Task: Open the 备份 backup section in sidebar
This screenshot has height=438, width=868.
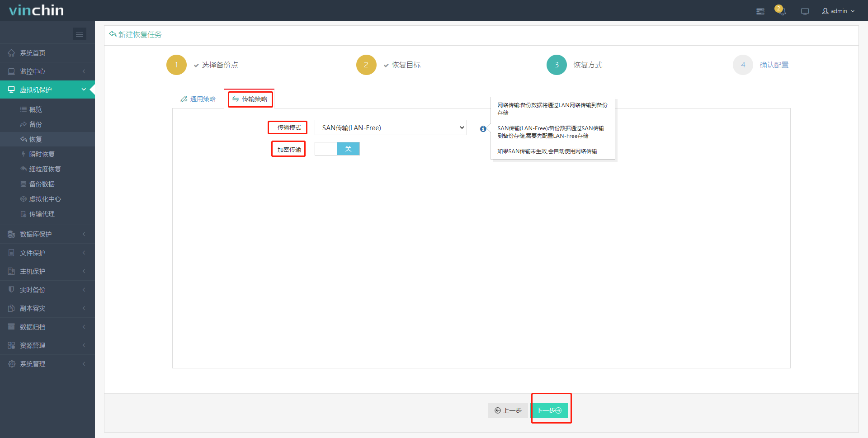Action: (36, 124)
